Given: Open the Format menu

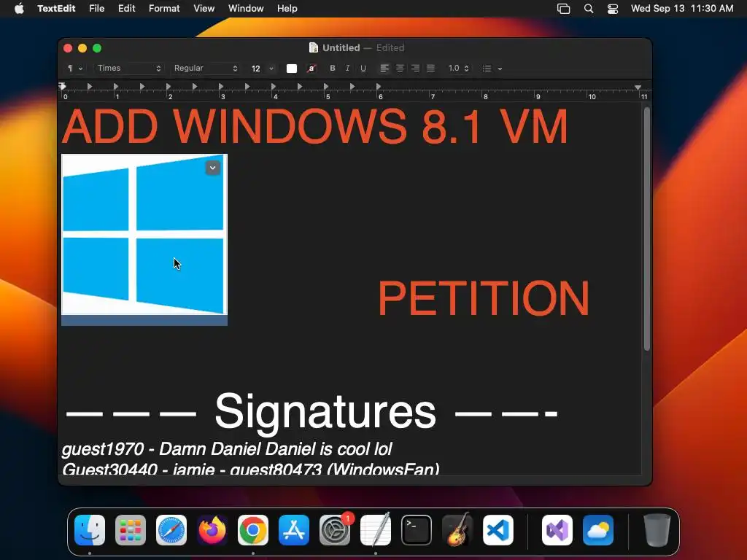Looking at the screenshot, I should pyautogui.click(x=164, y=9).
